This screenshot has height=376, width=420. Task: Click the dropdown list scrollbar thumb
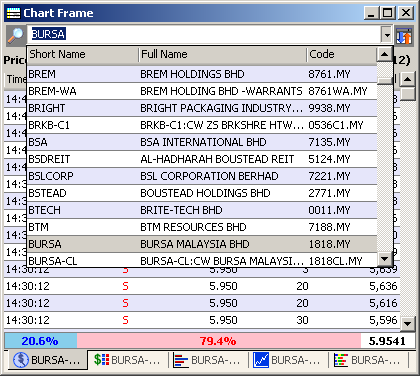point(384,81)
